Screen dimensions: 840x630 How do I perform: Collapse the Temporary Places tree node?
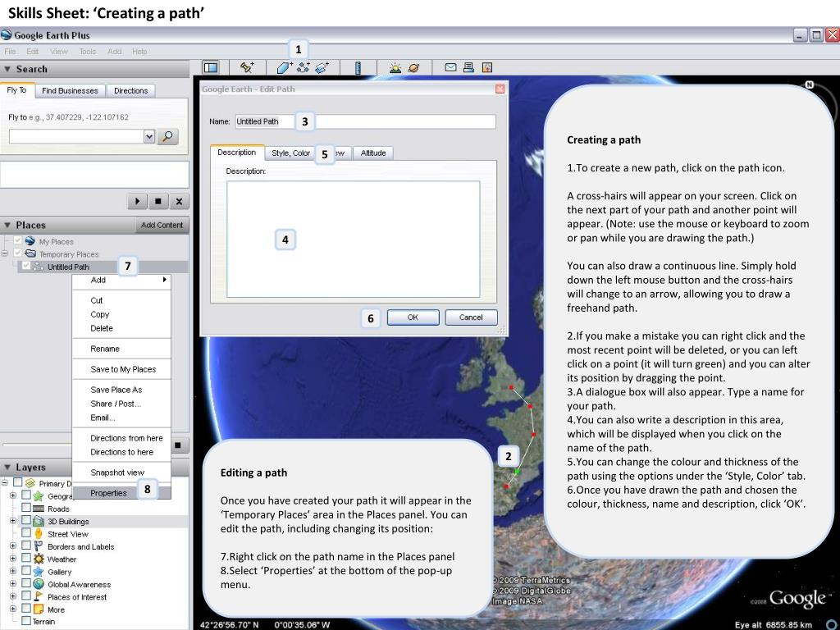click(x=5, y=253)
